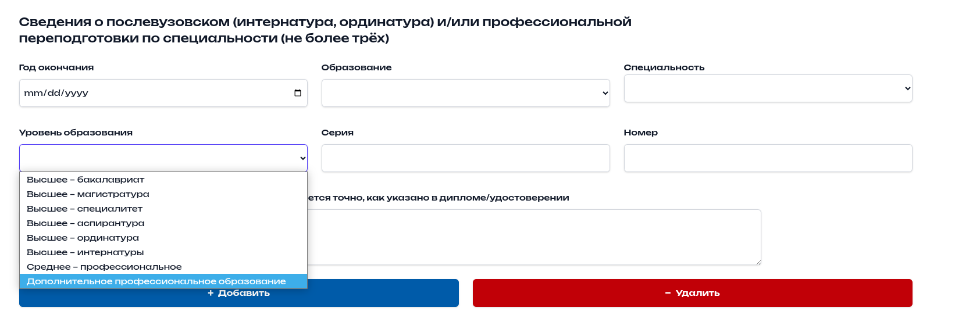Image resolution: width=980 pixels, height=336 pixels.
Task: Focus the Номер input field
Action: point(768,158)
